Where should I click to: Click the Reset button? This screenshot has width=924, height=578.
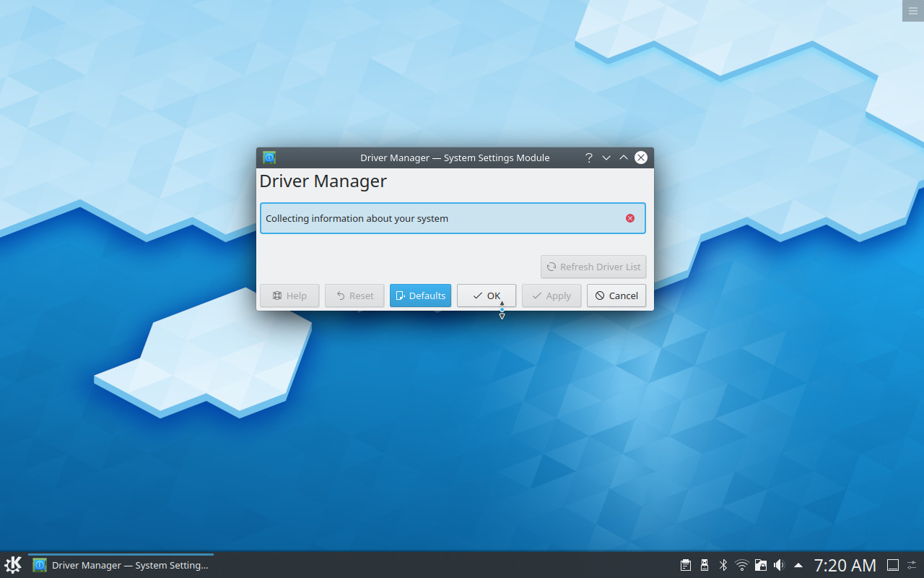(354, 296)
